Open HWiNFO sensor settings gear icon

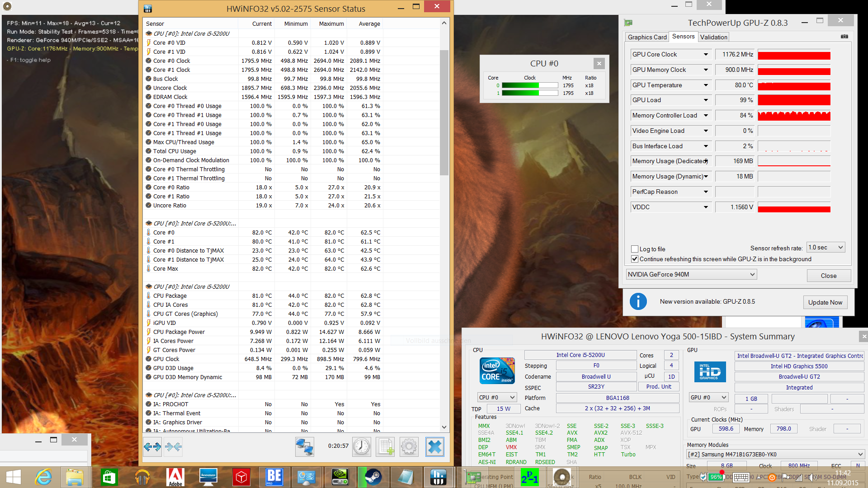tap(409, 447)
